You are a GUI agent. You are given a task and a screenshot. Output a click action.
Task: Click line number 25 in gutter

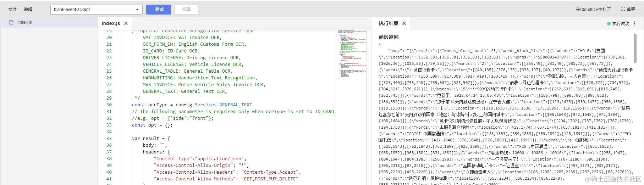click(109, 71)
